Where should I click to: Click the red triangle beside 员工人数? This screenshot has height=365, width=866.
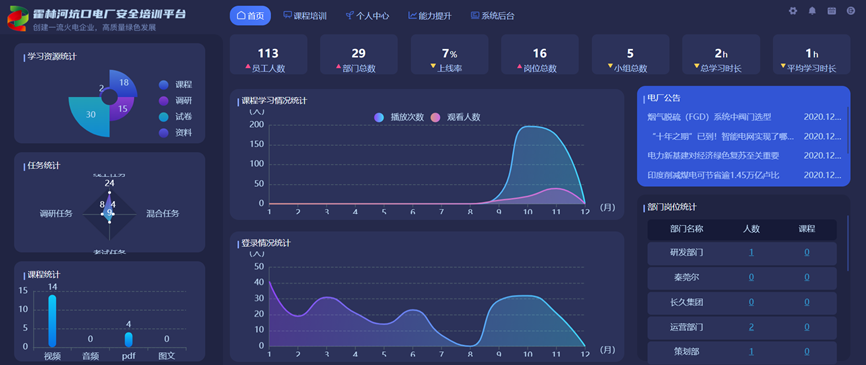tap(248, 67)
